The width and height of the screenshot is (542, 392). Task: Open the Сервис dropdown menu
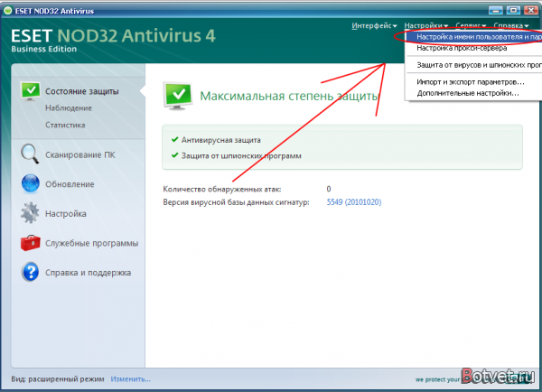coord(471,25)
